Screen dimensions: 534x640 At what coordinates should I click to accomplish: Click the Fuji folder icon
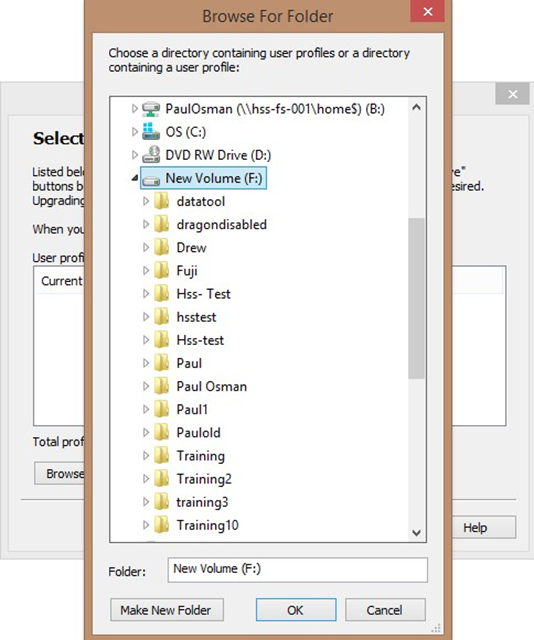(162, 271)
